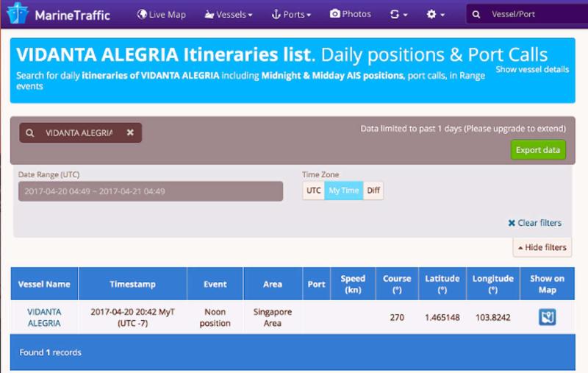Collapse filters with Hide filters button

tap(542, 247)
